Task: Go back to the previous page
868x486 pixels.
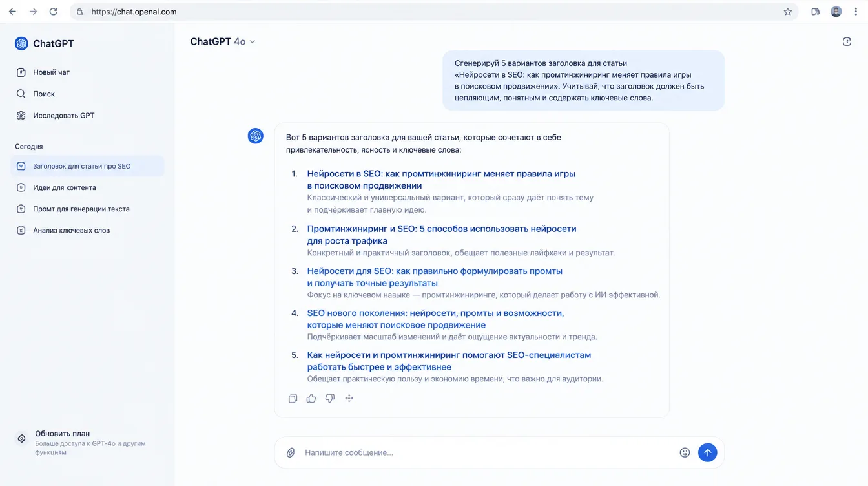Action: pos(12,12)
